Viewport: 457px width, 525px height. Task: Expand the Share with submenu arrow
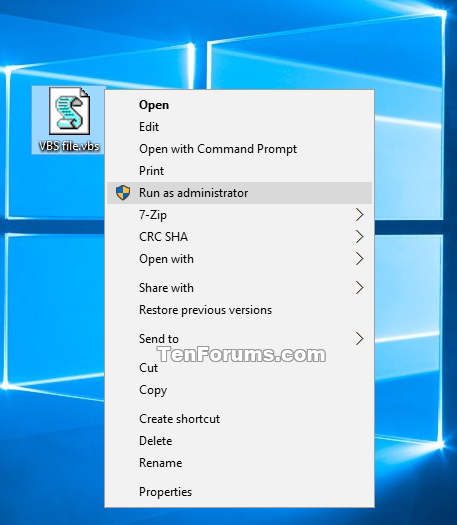(360, 288)
